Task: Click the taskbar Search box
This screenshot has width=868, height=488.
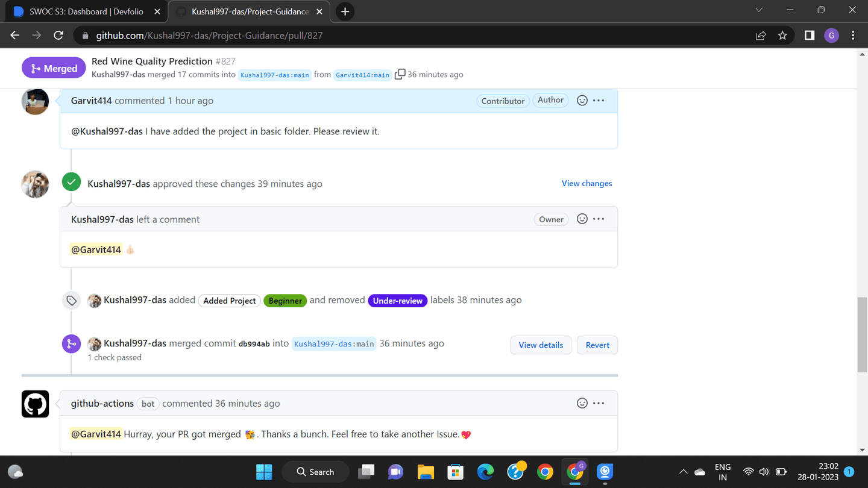Action: tap(315, 472)
